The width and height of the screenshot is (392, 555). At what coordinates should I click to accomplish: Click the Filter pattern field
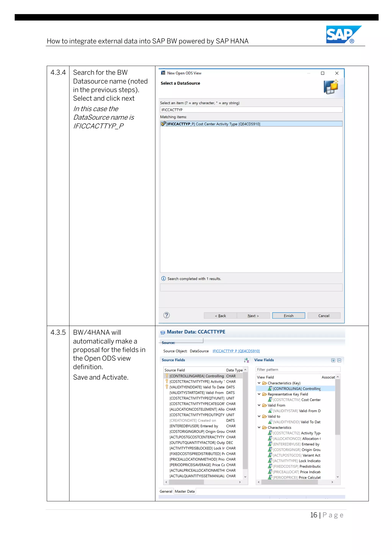298,370
